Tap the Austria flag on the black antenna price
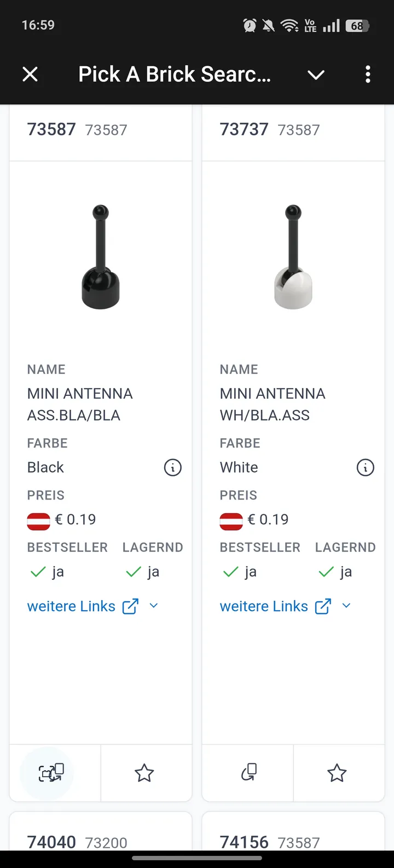Screen dimensions: 394x868 click(38, 520)
